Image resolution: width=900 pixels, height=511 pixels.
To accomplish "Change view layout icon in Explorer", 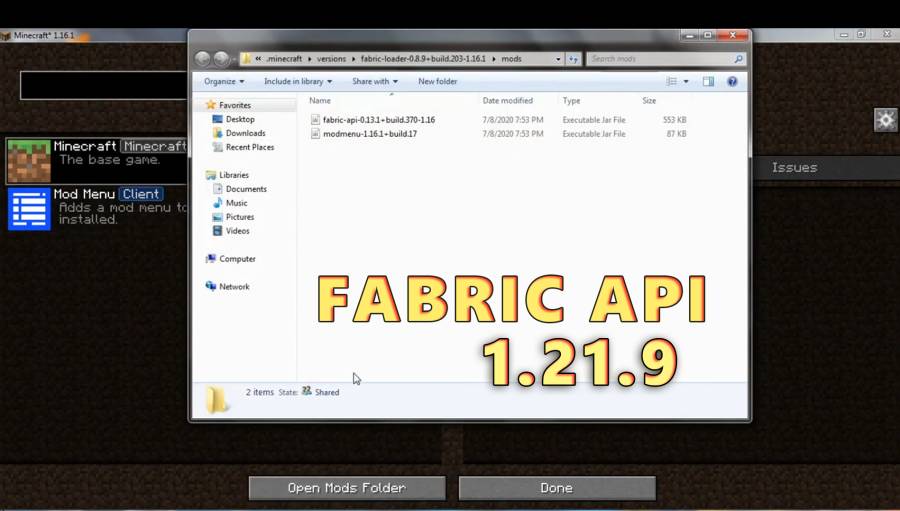I will click(x=672, y=82).
